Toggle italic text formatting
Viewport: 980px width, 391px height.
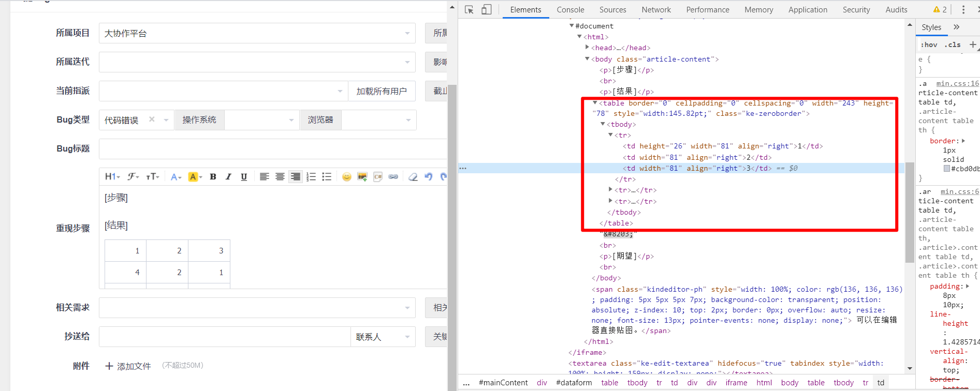[228, 177]
